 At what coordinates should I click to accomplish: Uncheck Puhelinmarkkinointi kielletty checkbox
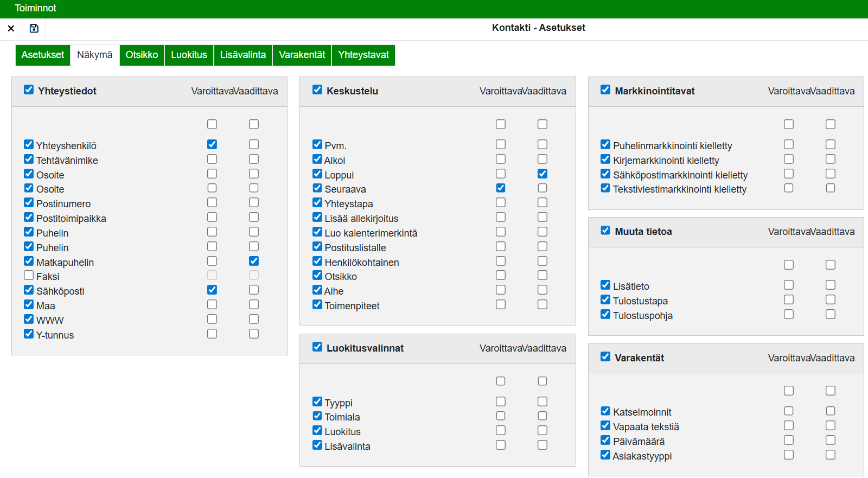(605, 144)
